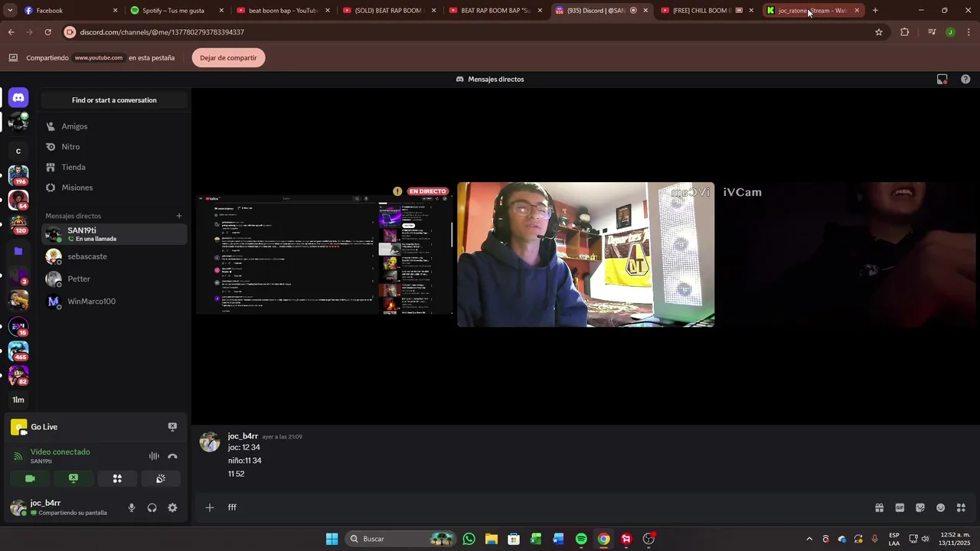Viewport: 980px width, 551px height.
Task: Open the server with 196 badge
Action: click(x=18, y=176)
